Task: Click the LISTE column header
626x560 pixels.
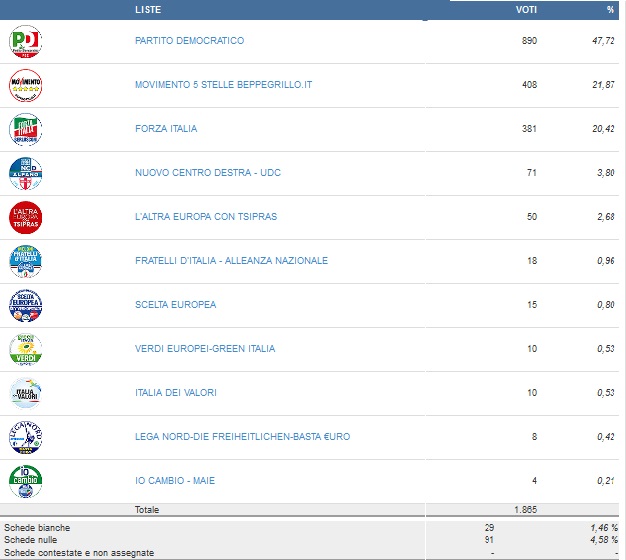Action: pos(148,10)
